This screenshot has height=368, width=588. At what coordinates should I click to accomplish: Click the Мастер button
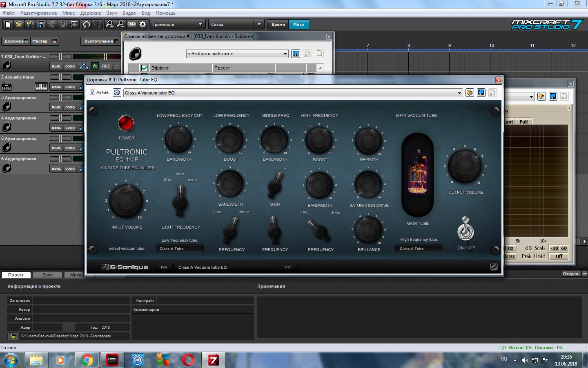click(45, 41)
